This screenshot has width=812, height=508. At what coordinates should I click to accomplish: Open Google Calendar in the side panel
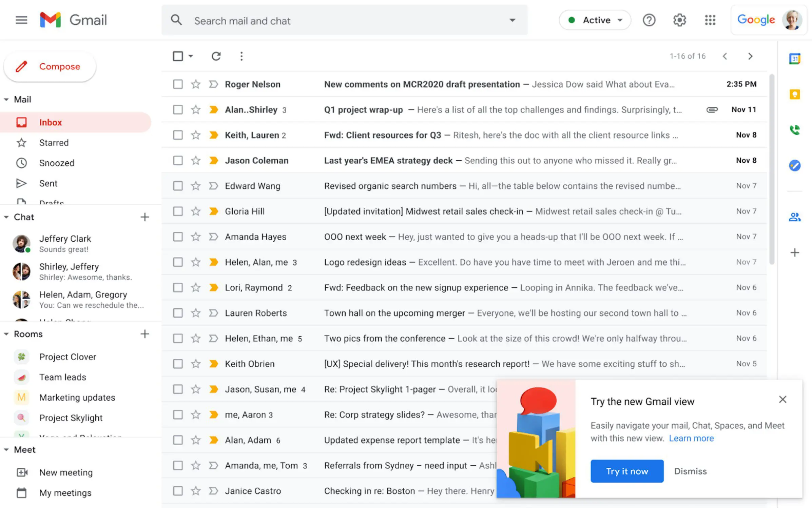tap(795, 58)
